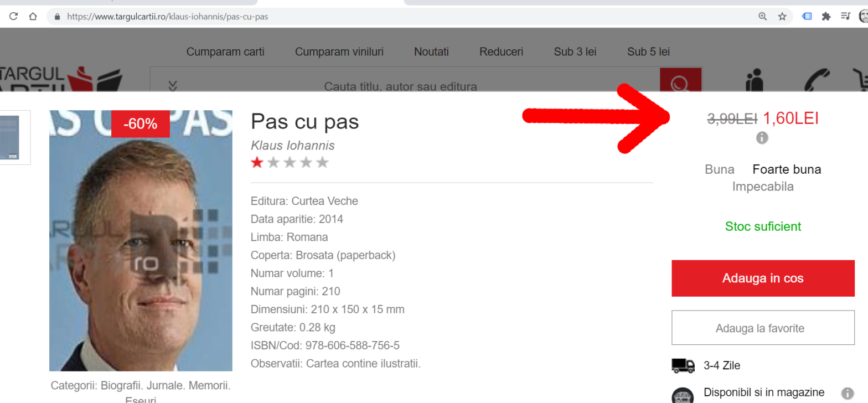Open the 'Cumparam carti' menu item
868x403 pixels.
[x=225, y=52]
